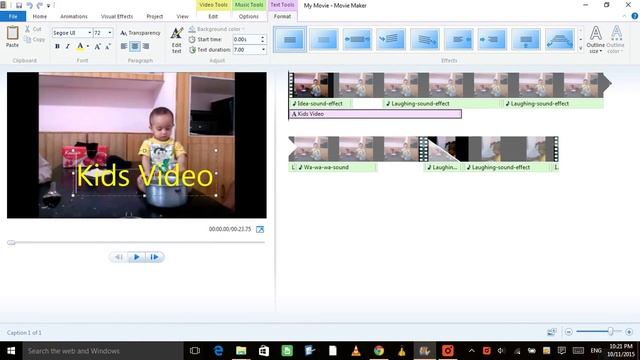Open the File menu
640x360 pixels.
pyautogui.click(x=13, y=16)
